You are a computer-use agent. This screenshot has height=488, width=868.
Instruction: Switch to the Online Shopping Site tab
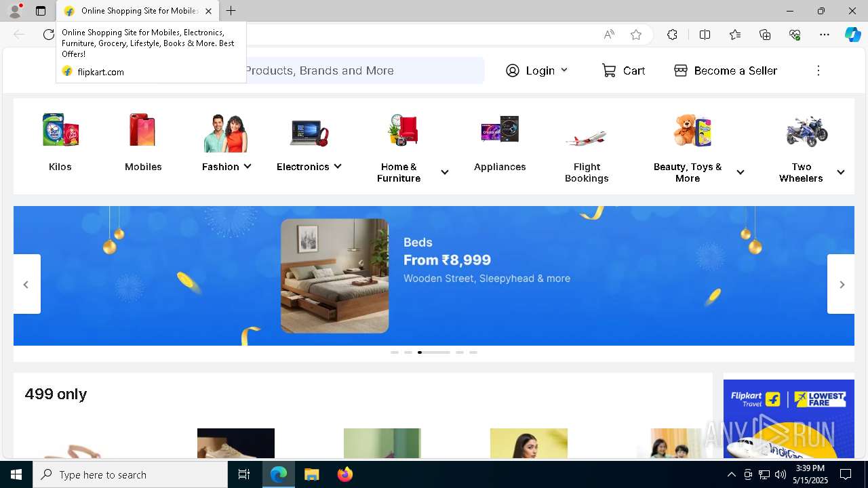138,11
